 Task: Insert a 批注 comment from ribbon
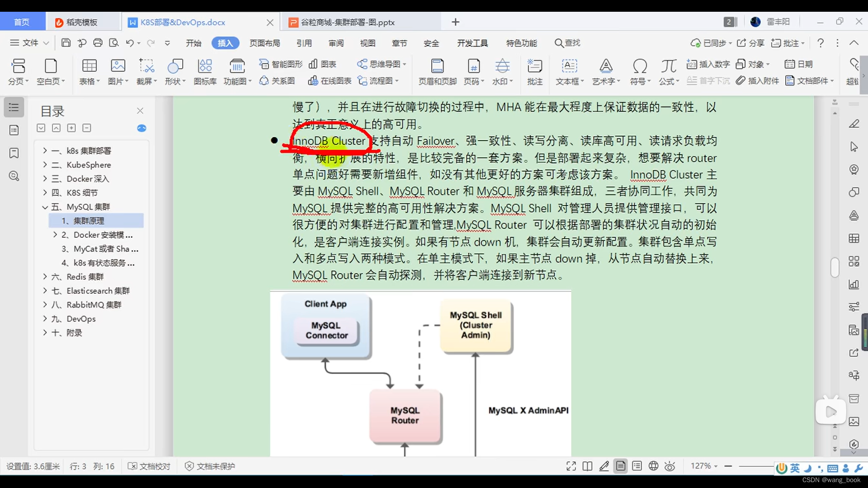[x=534, y=72]
